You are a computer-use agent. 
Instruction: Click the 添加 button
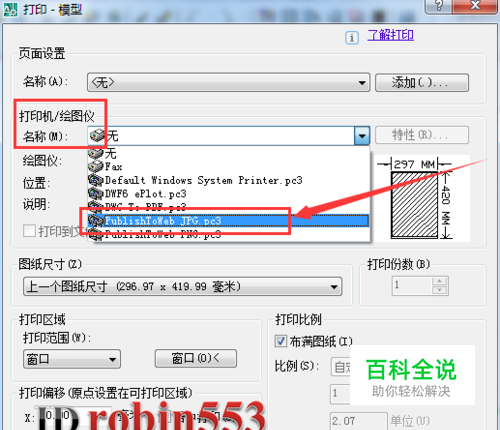[x=422, y=82]
